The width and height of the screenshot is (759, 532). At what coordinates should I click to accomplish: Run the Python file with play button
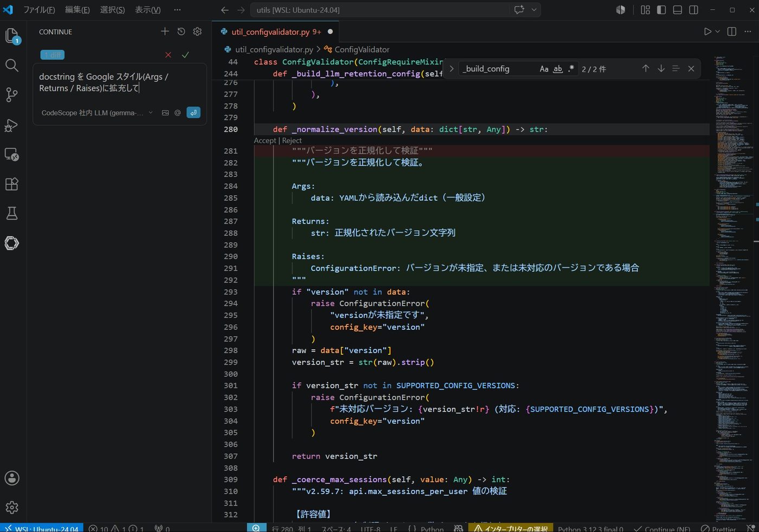pyautogui.click(x=707, y=31)
